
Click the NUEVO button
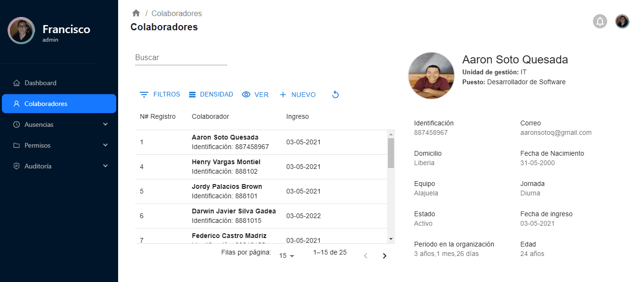[x=298, y=95]
